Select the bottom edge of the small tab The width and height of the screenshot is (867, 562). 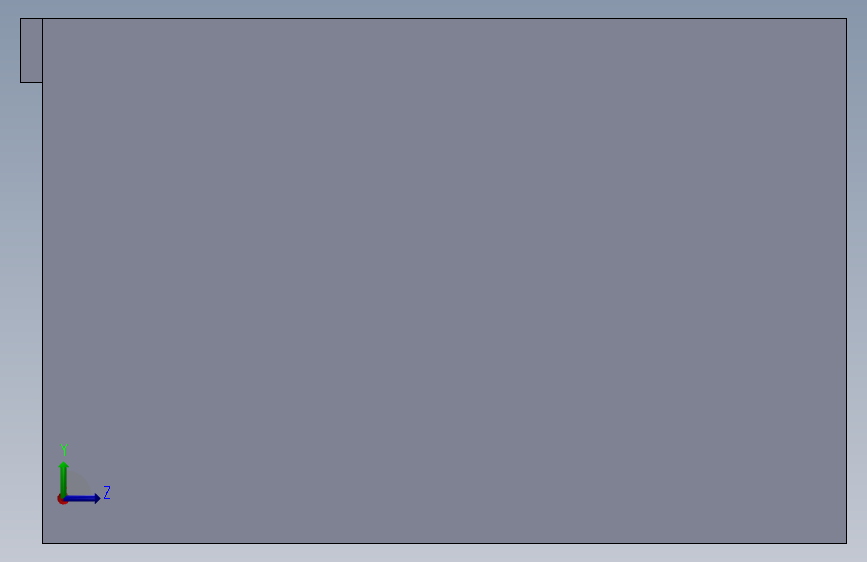pos(32,82)
